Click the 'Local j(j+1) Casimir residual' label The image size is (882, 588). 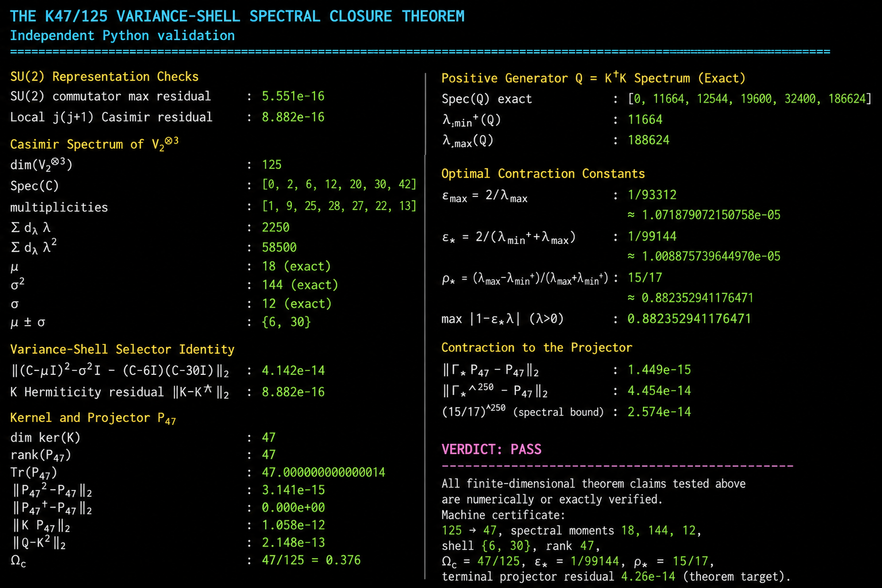click(x=111, y=117)
